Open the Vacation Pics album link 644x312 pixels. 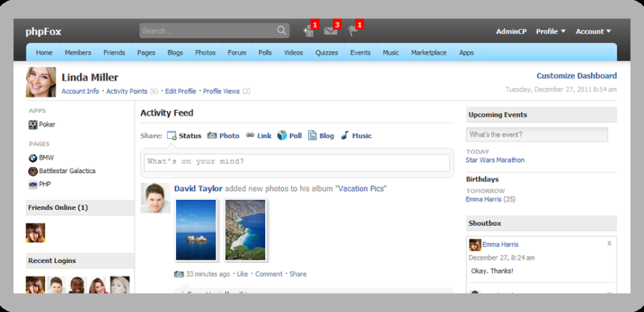pyautogui.click(x=362, y=188)
